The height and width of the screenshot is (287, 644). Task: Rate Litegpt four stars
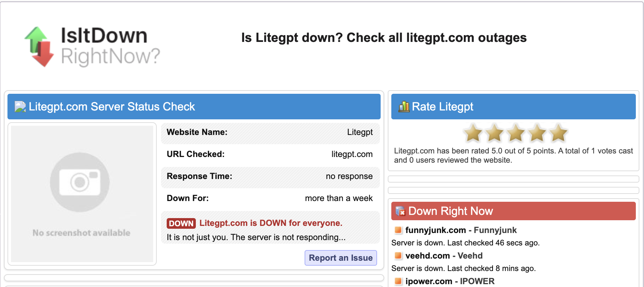[x=537, y=133]
